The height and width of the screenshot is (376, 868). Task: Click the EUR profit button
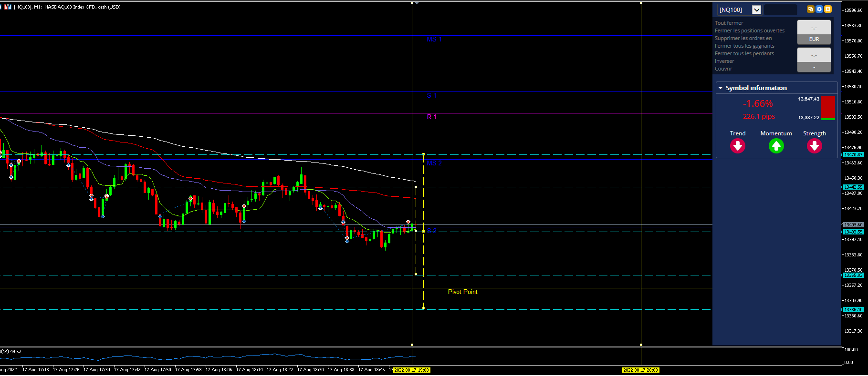point(814,40)
